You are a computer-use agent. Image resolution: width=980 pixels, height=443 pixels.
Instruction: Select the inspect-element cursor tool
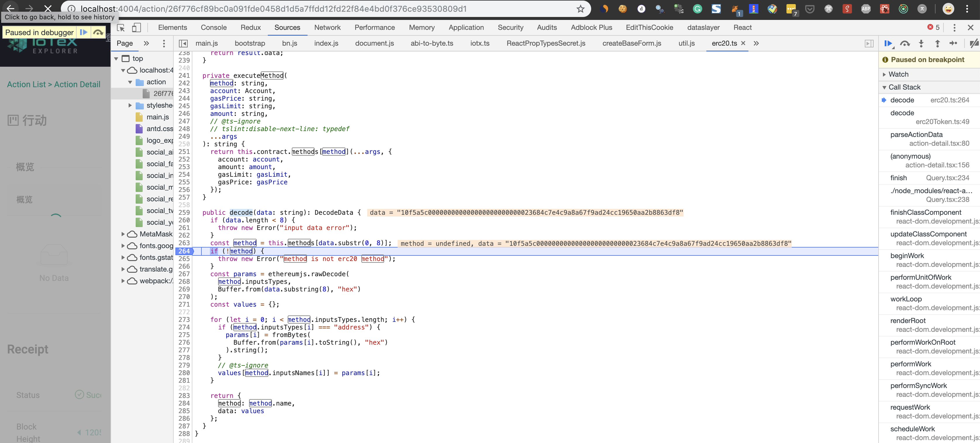click(120, 28)
